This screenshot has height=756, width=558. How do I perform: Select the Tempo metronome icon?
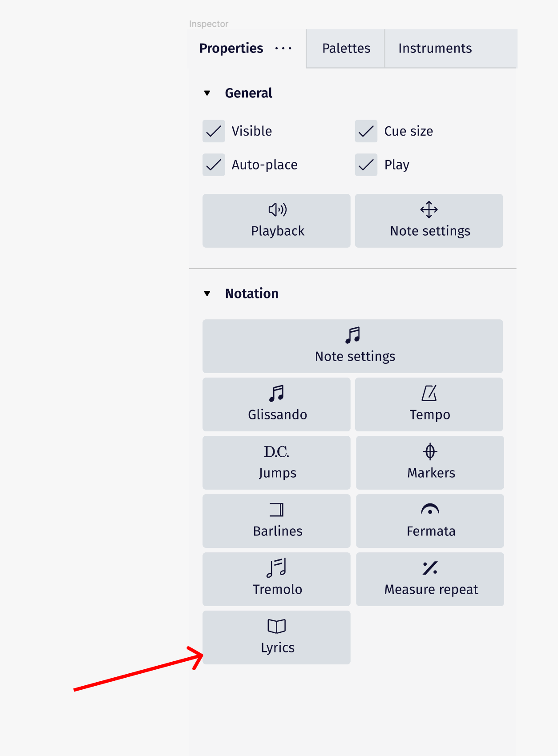pos(429,393)
